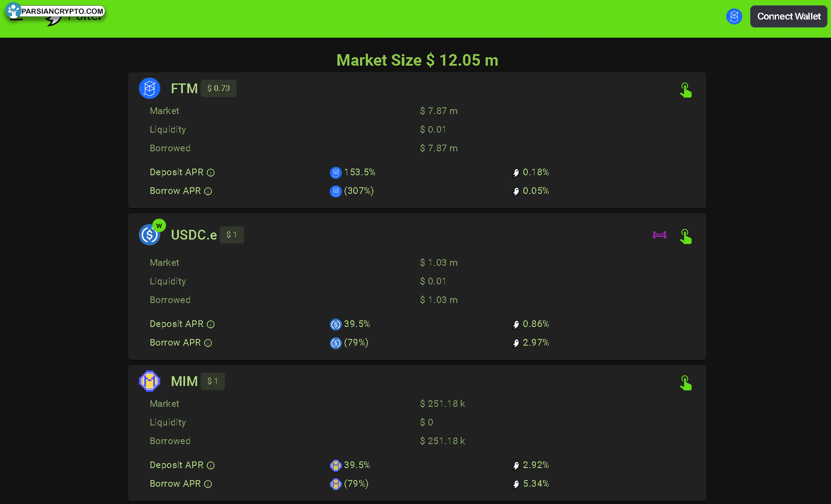This screenshot has width=831, height=504.
Task: Click USDC.e Deposit APR info icon
Action: [x=211, y=324]
